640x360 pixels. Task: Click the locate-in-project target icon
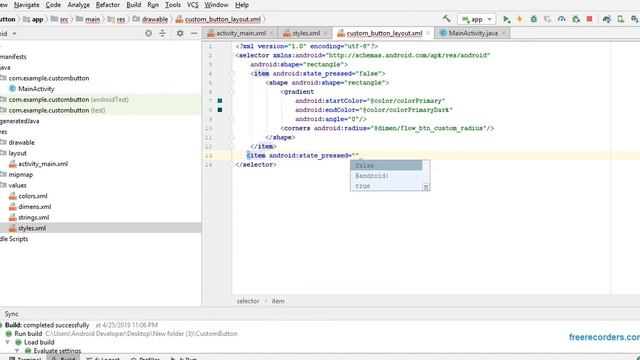[149, 33]
